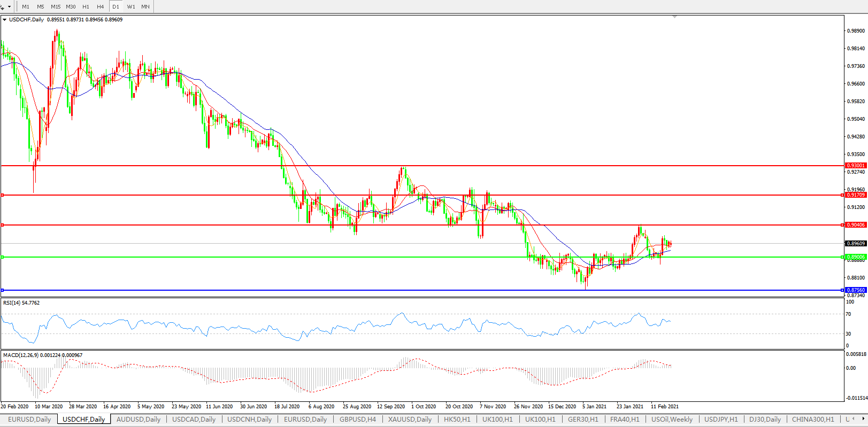
Task: Click the gray chart shift triangle marker
Action: pyautogui.click(x=674, y=17)
